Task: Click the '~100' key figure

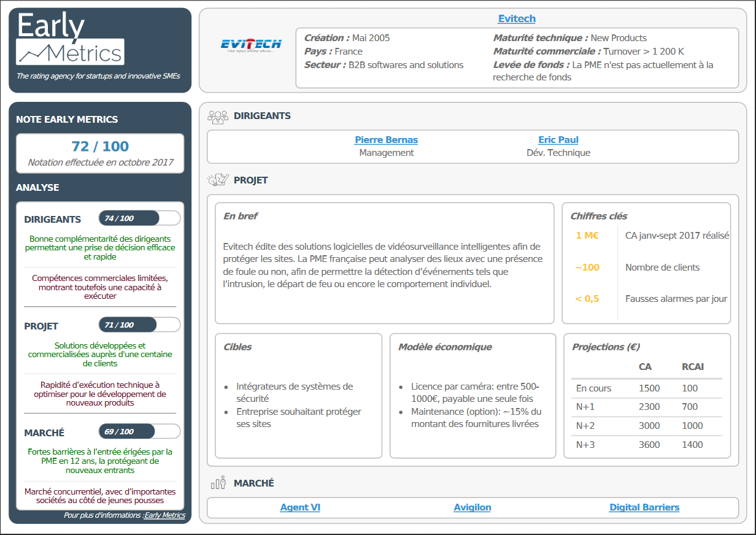Action: (x=587, y=267)
